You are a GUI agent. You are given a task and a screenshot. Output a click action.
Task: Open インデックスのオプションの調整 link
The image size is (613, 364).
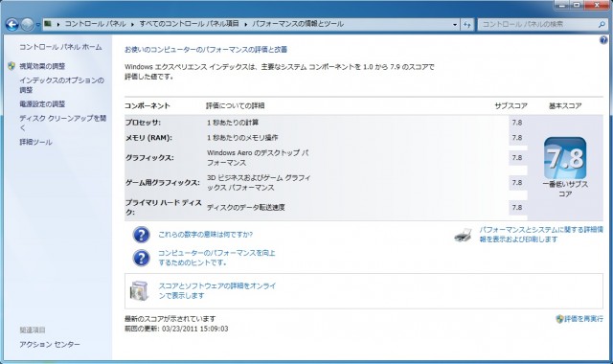tap(61, 85)
